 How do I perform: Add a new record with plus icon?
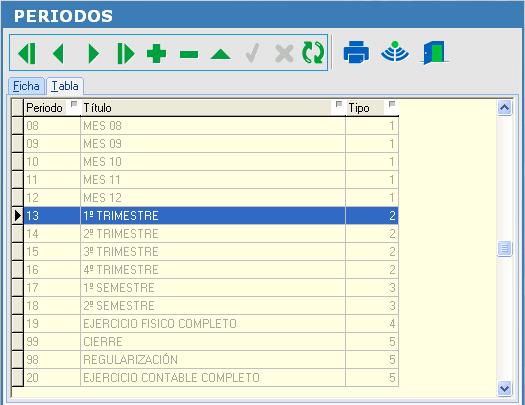156,53
